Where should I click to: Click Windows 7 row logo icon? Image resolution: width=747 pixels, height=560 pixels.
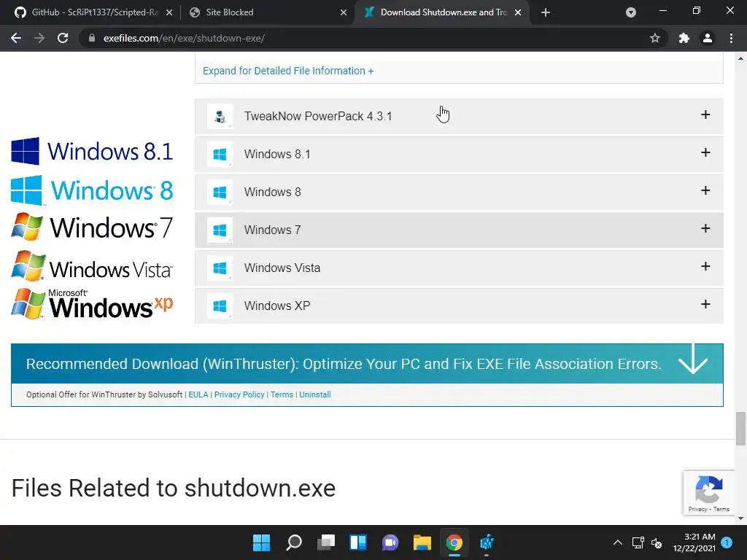coord(220,230)
